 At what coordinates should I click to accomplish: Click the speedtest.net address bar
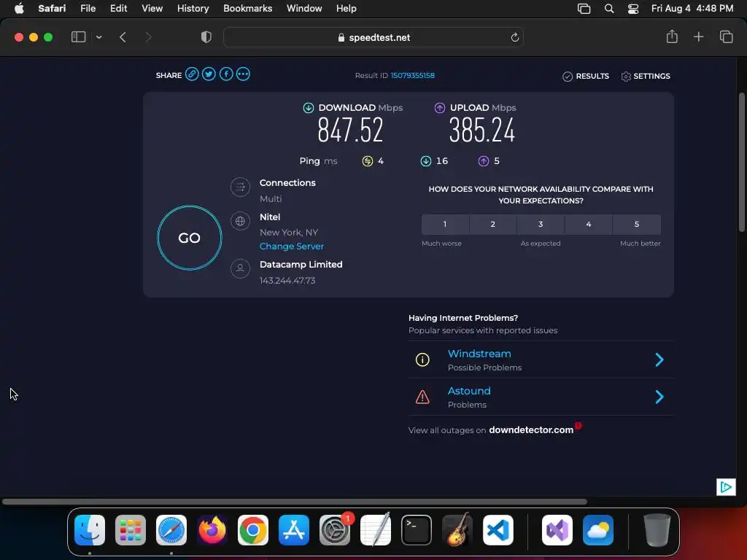pyautogui.click(x=373, y=37)
